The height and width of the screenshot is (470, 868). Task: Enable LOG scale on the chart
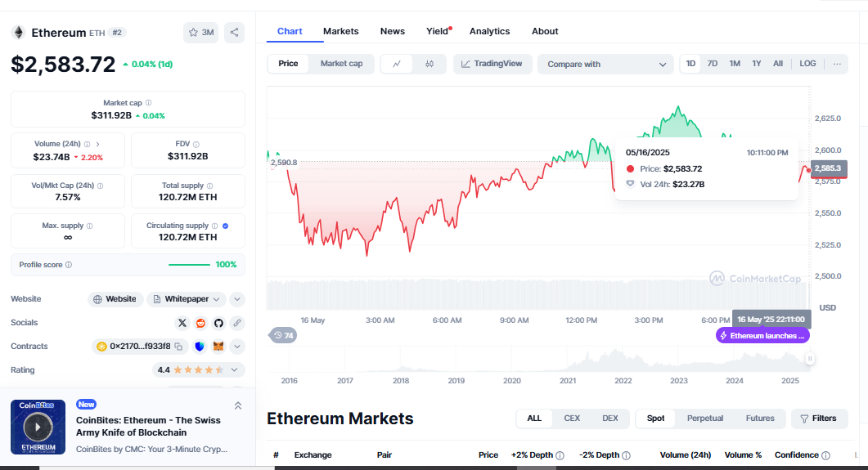tap(807, 64)
